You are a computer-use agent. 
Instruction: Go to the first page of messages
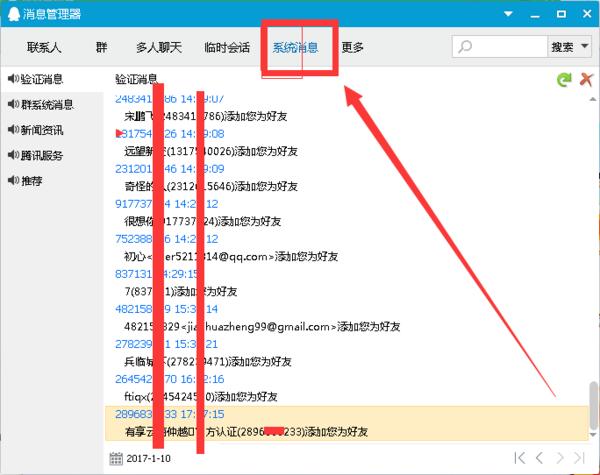(x=519, y=458)
